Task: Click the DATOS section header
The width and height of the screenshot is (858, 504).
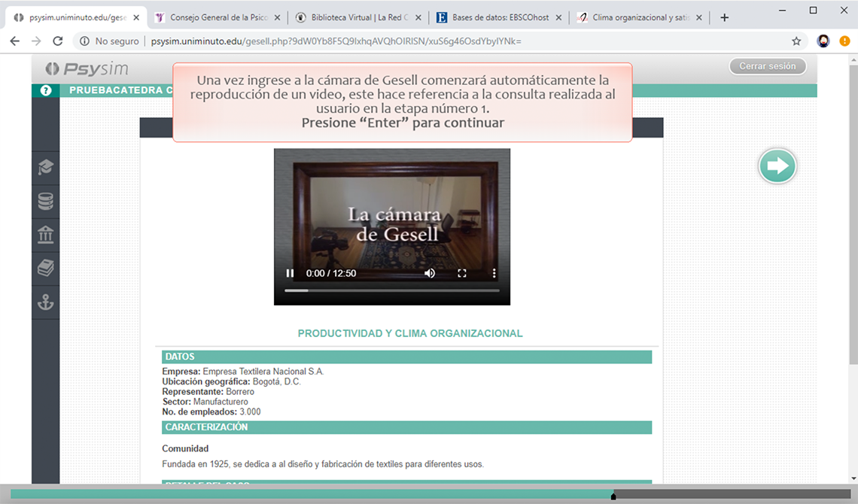Action: (406, 357)
